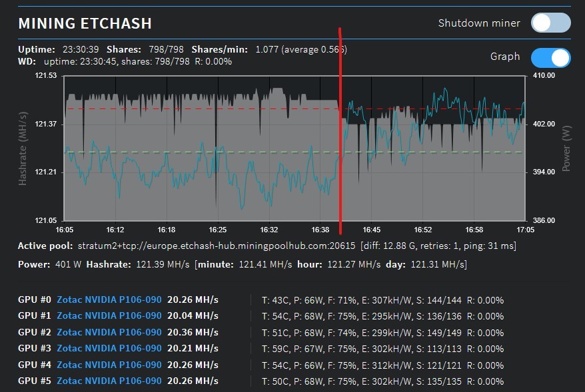Click the Hashrate (MH/s) axis label
Viewport: 585px width, 392px height.
[x=23, y=148]
